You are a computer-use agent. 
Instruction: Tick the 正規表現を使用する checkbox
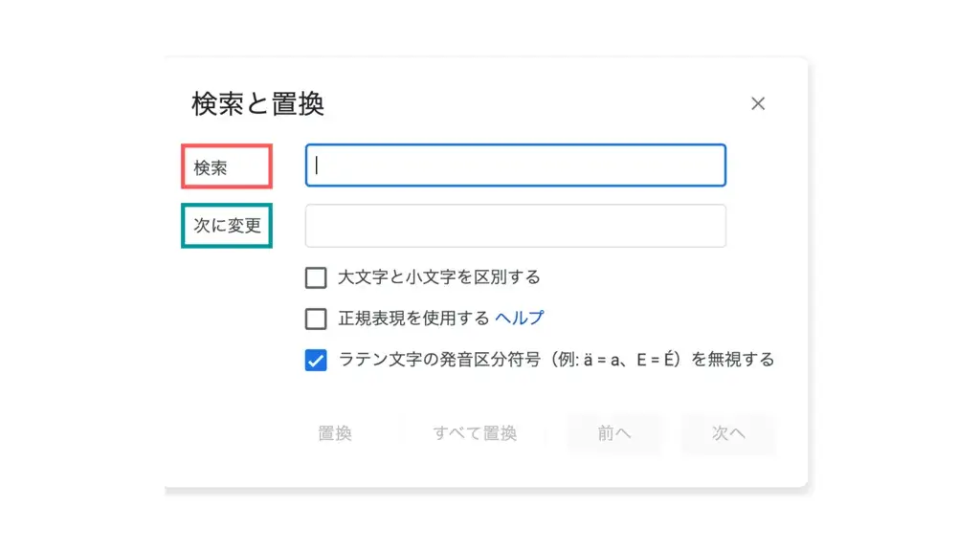point(316,319)
